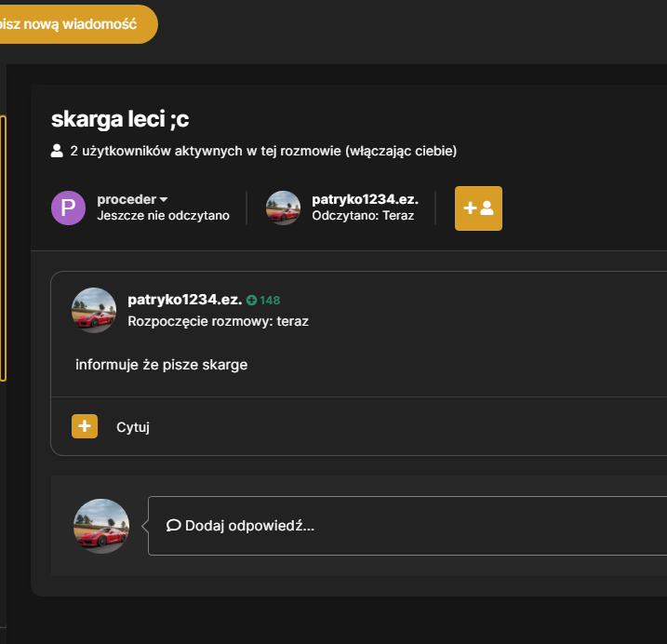Click the speech bubble icon in reply field
Image resolution: width=667 pixels, height=644 pixels.
click(174, 525)
